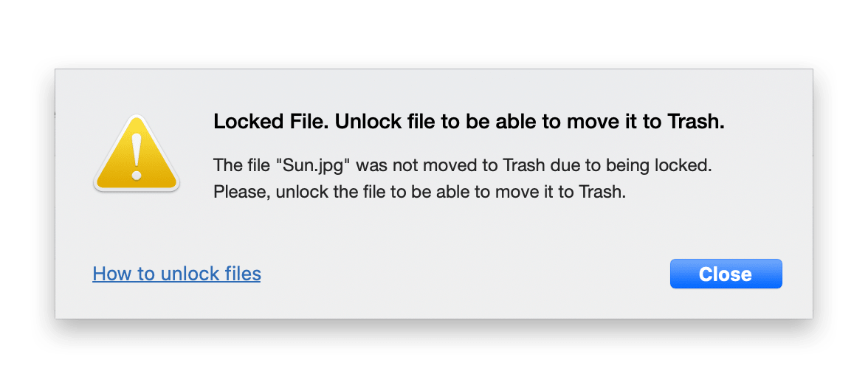The image size is (868, 388).
Task: Click the words Unlock file in the heading
Action: (387, 122)
